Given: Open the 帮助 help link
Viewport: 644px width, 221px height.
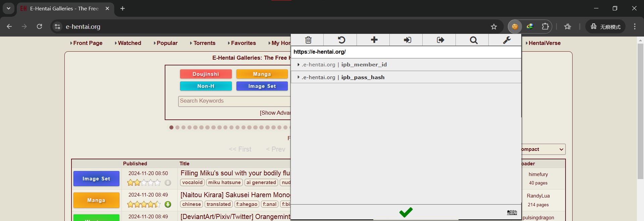Looking at the screenshot, I should tap(512, 212).
